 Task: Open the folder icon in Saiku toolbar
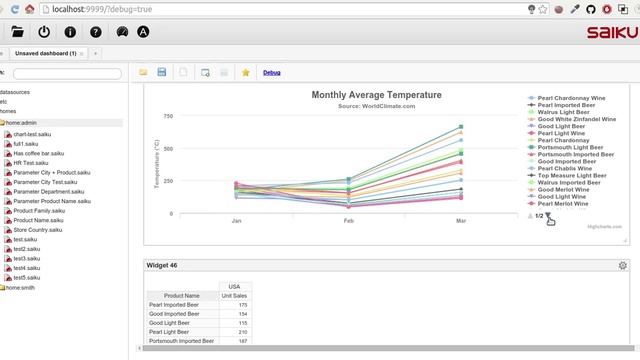(17, 31)
